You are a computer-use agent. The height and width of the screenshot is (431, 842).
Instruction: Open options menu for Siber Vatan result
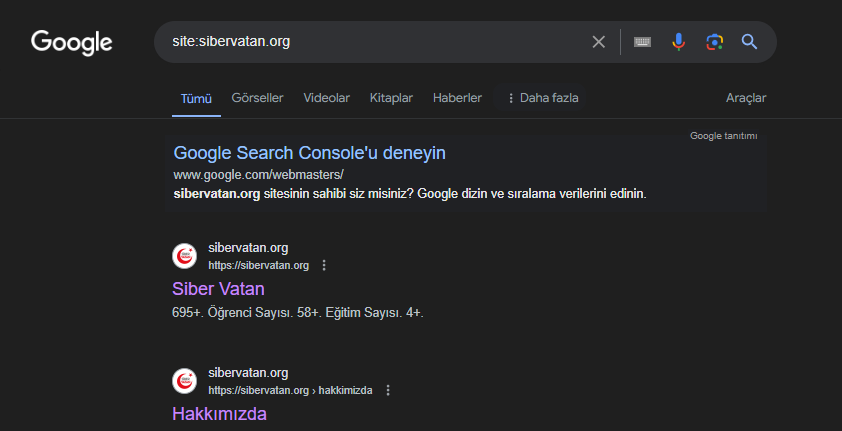pos(324,265)
